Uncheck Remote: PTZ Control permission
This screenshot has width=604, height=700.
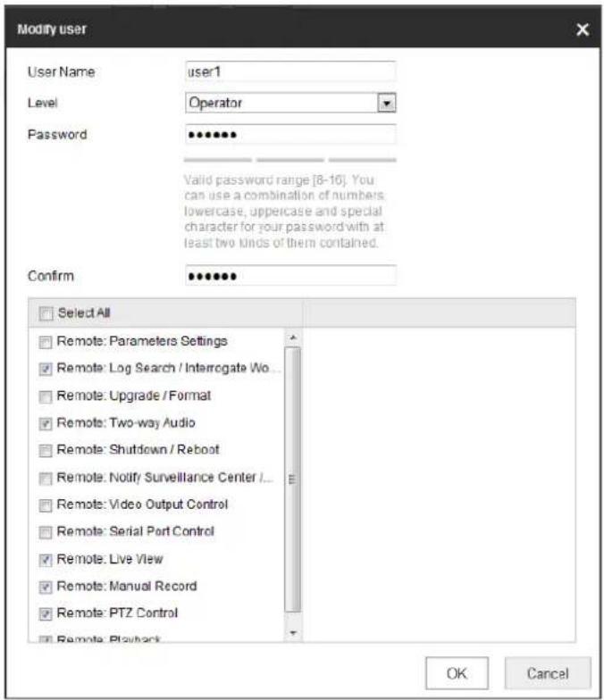[45, 614]
